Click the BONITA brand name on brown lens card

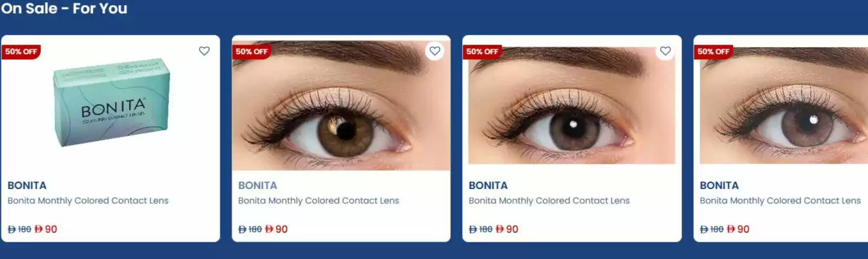click(x=258, y=185)
